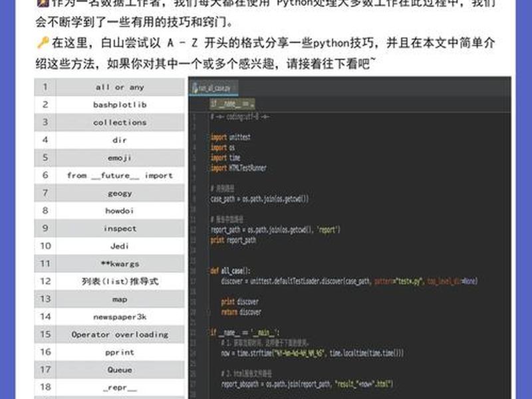Click the 'print discover' code line
The width and height of the screenshot is (532, 399).
click(x=240, y=302)
